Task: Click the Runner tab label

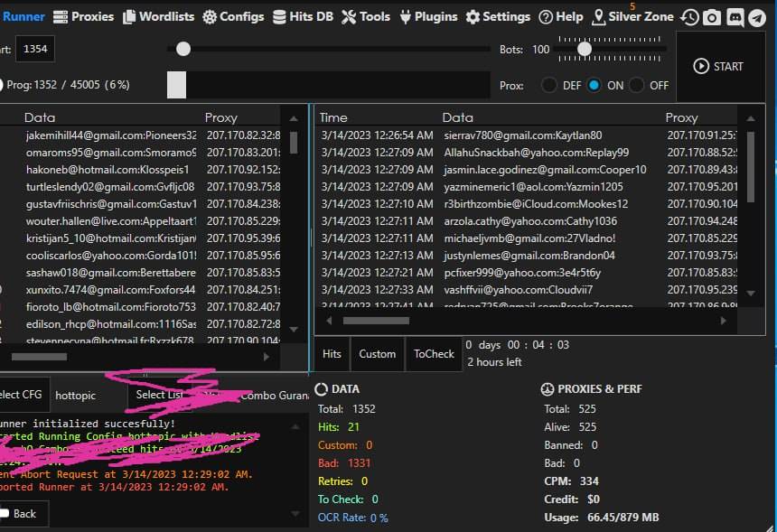Action: [23, 17]
